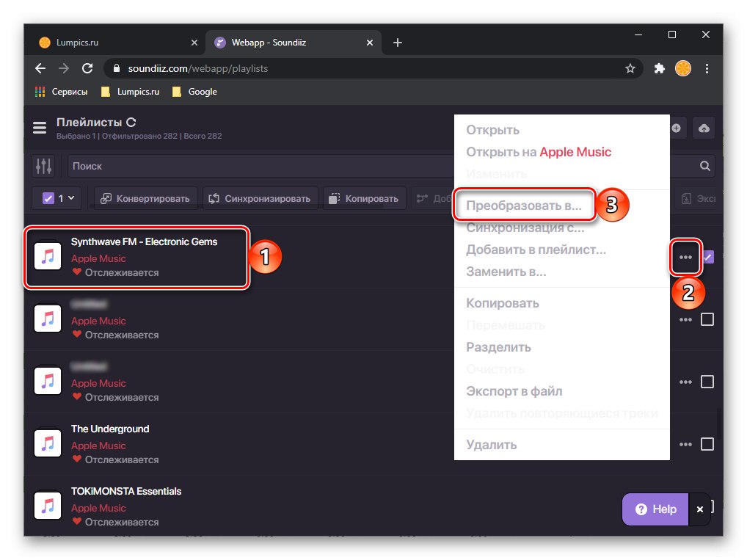The width and height of the screenshot is (747, 560).
Task: Tick the checkbox below Synthwave FM row
Action: (707, 319)
